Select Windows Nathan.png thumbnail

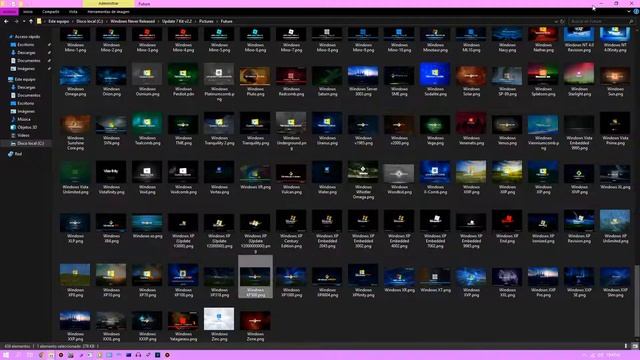point(543,40)
